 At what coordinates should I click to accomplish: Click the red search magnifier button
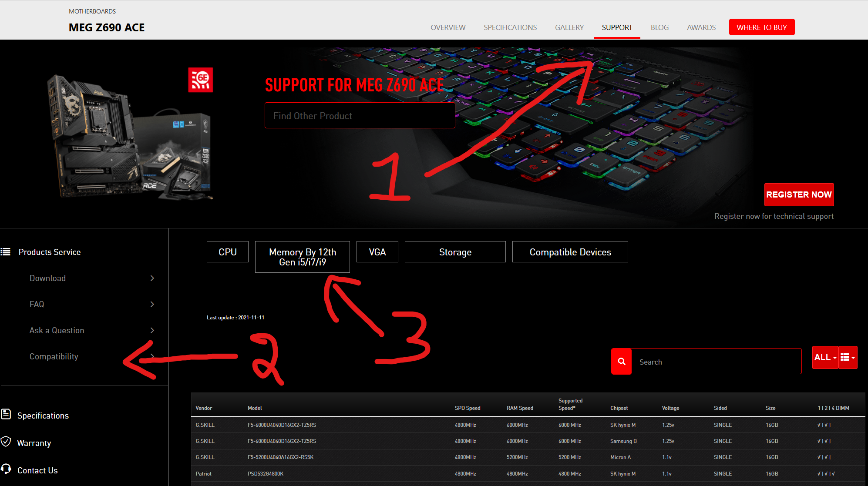622,361
